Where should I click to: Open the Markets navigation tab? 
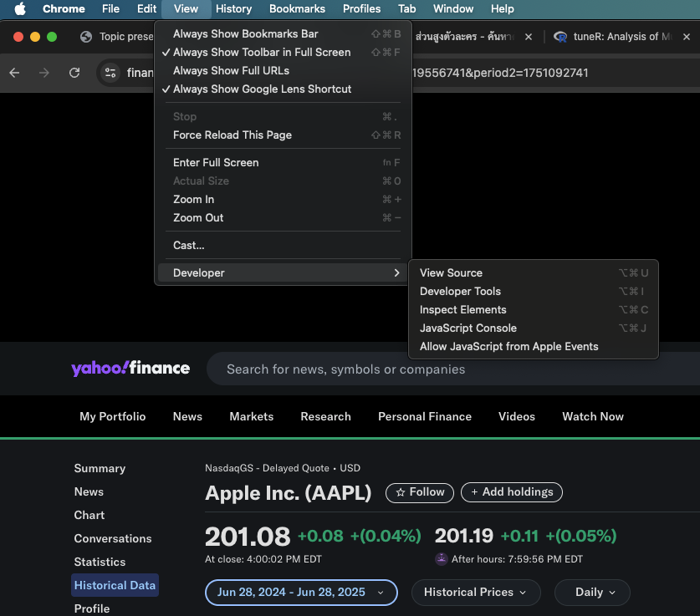coord(251,417)
